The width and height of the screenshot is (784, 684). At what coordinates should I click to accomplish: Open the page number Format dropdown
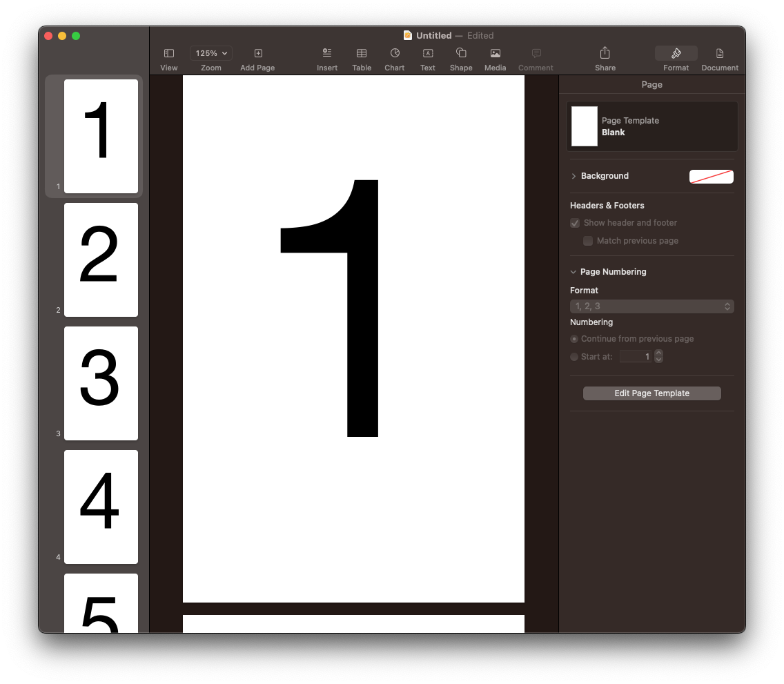(651, 306)
